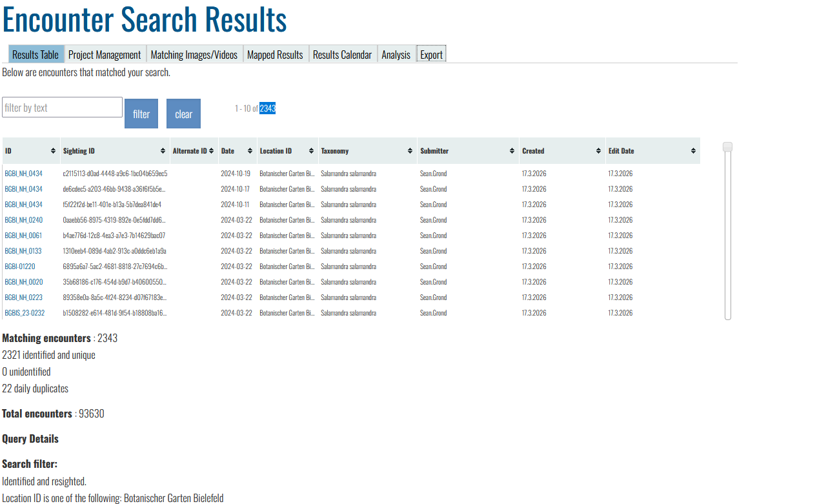Viewport: 817px width, 504px height.
Task: Sort table by Date column arrows
Action: click(250, 151)
